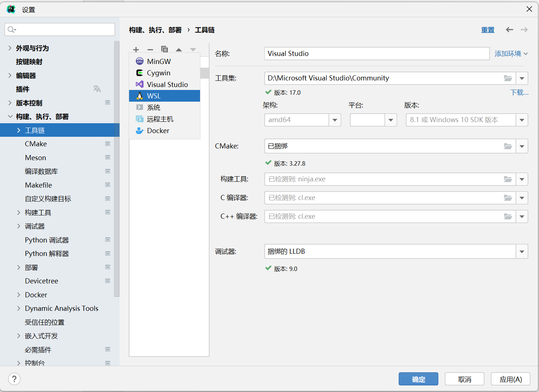This screenshot has height=392, width=539.
Task: Open the C 编译器 dropdown arrow
Action: [x=522, y=198]
